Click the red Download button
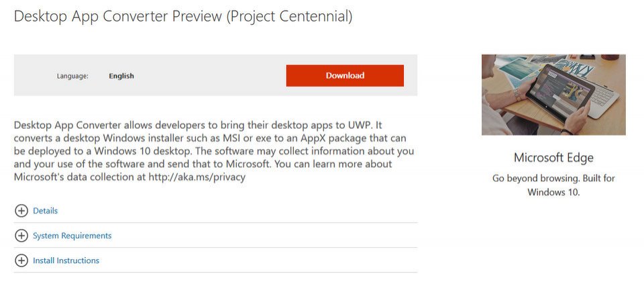The height and width of the screenshot is (282, 644). tap(345, 76)
